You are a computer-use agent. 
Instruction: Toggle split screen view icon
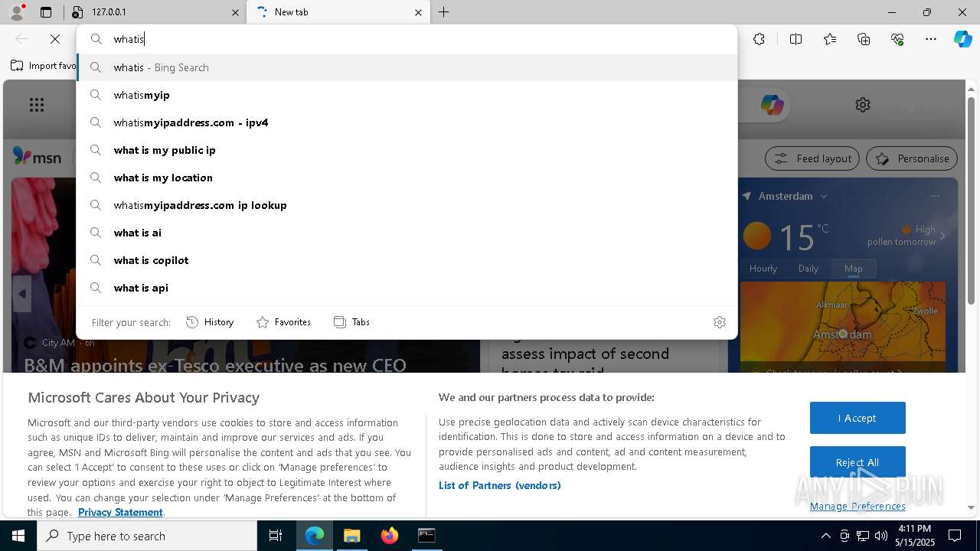pos(795,39)
